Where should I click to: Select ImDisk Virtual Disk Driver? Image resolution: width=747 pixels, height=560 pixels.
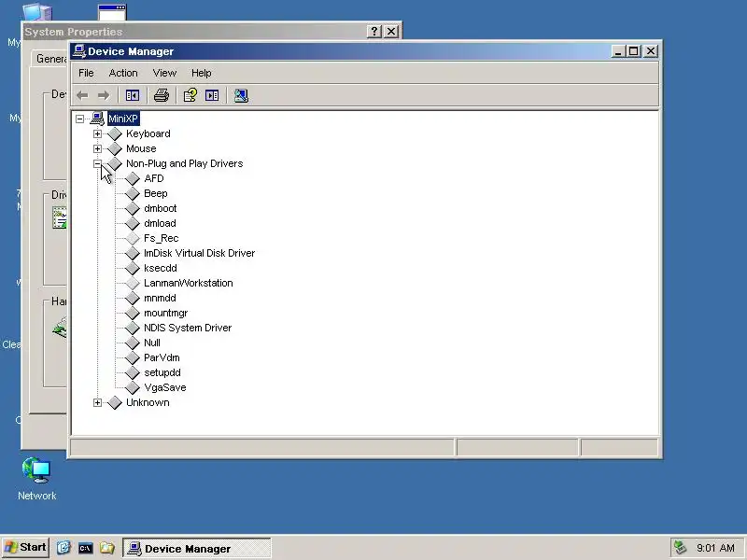point(199,253)
